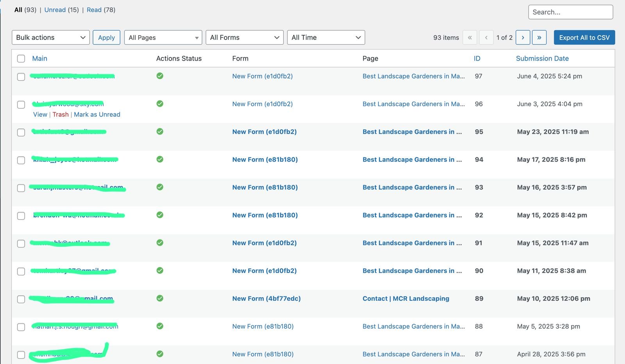Screen dimensions: 625x364
Task: Open New Form (e1d0fb2) link in row 91
Action: (x=264, y=243)
